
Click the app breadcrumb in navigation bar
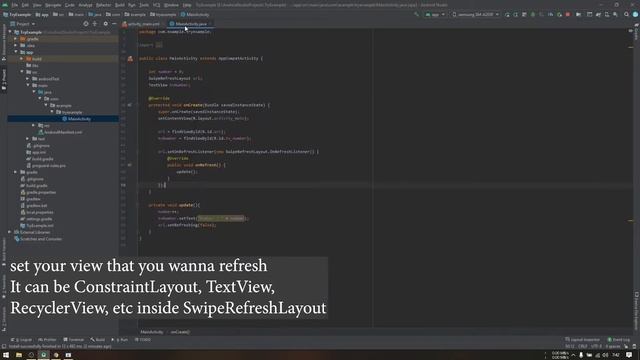tap(42, 15)
